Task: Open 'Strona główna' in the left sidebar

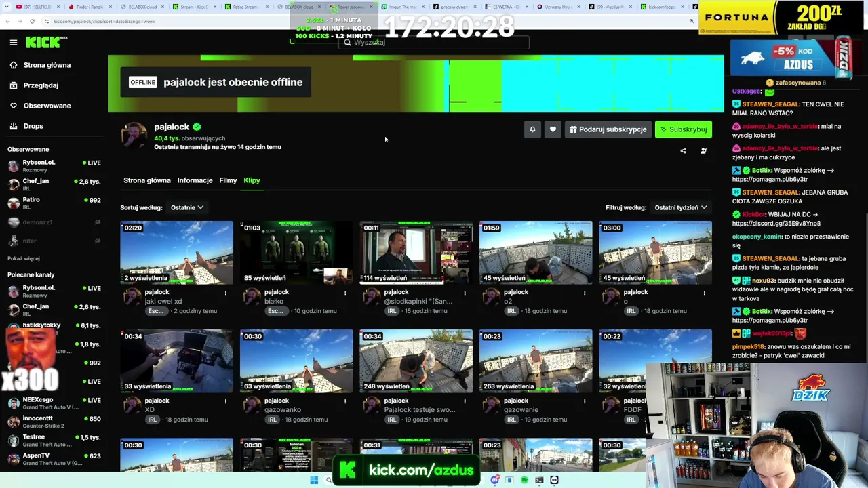Action: (47, 65)
